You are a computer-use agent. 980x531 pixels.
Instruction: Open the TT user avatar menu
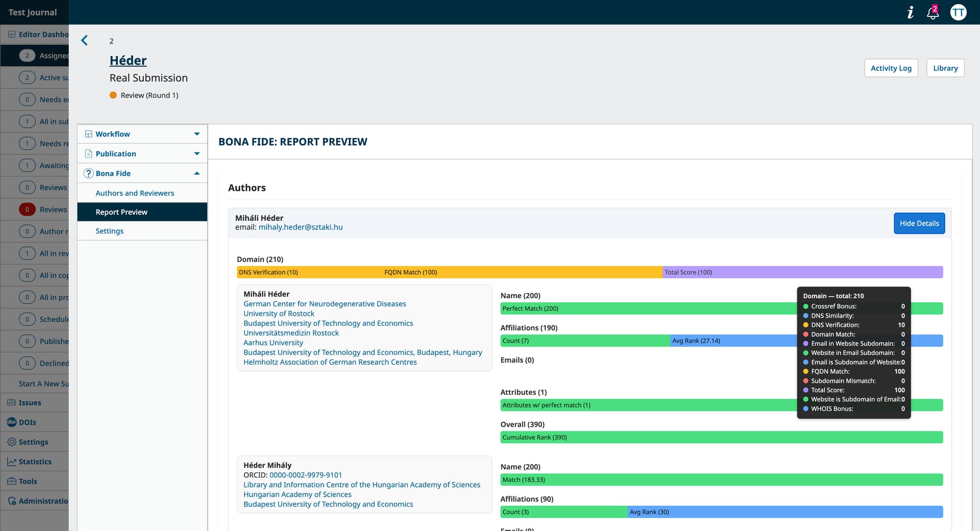point(958,12)
